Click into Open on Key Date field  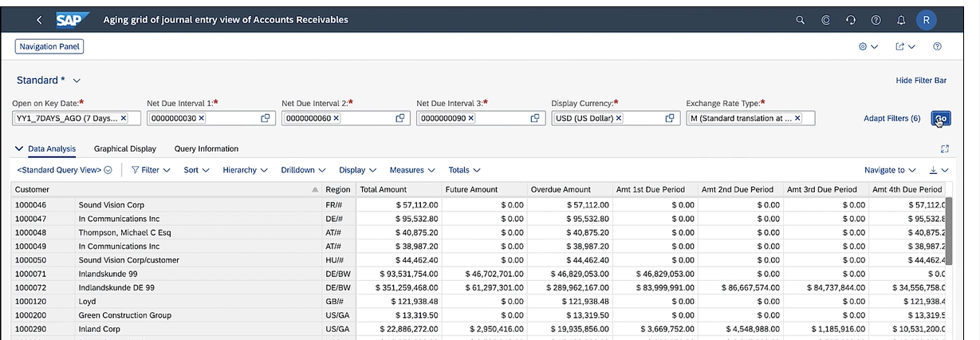(x=77, y=118)
